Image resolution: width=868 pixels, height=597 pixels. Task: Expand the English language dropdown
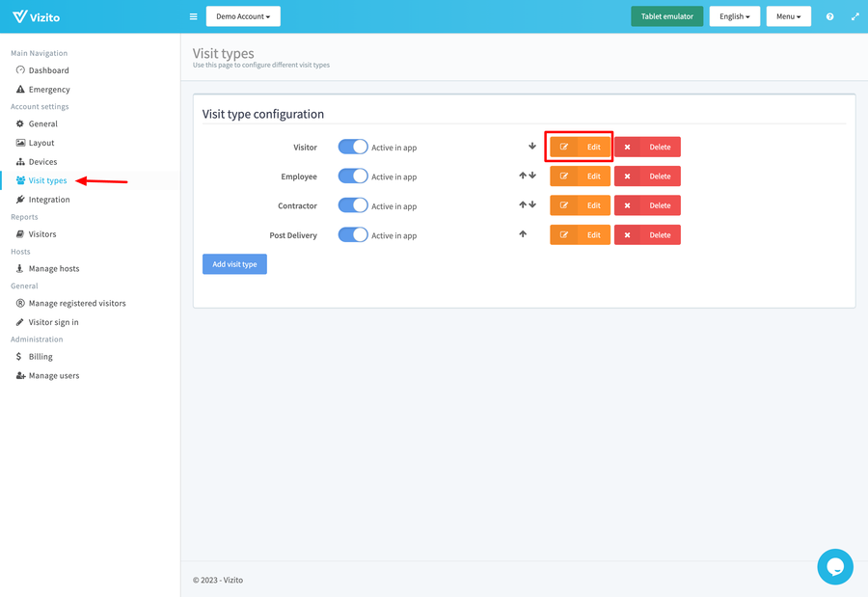(734, 16)
